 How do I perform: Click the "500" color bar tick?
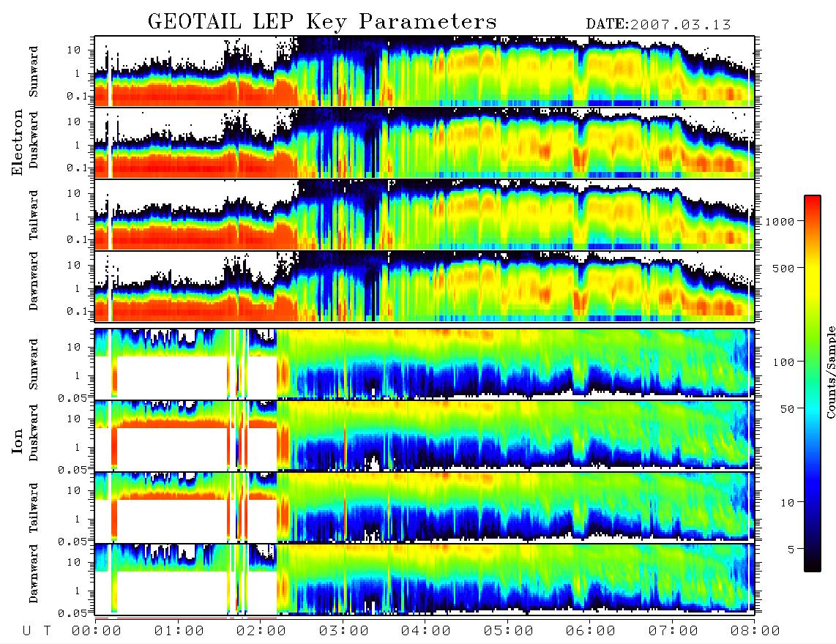783,268
